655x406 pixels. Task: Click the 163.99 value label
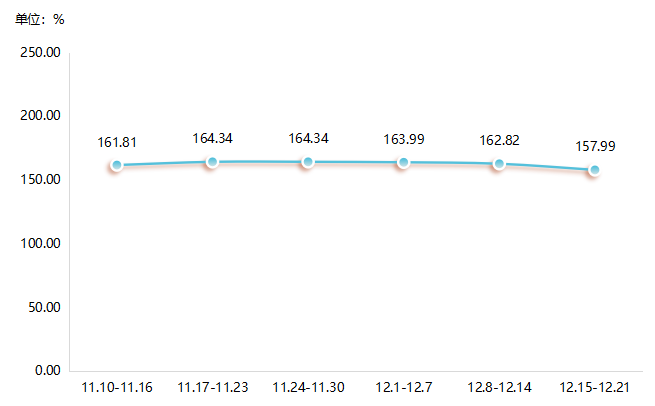tap(403, 139)
